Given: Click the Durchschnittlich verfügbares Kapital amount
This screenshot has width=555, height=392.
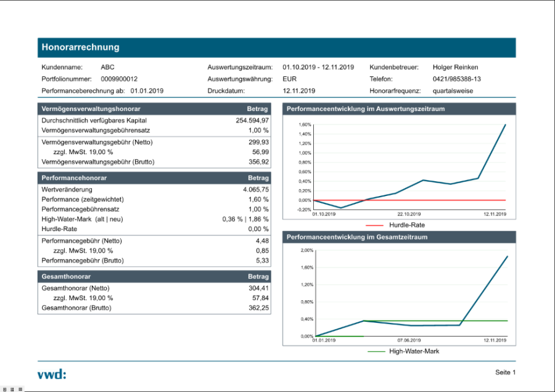Looking at the screenshot, I should click(252, 120).
